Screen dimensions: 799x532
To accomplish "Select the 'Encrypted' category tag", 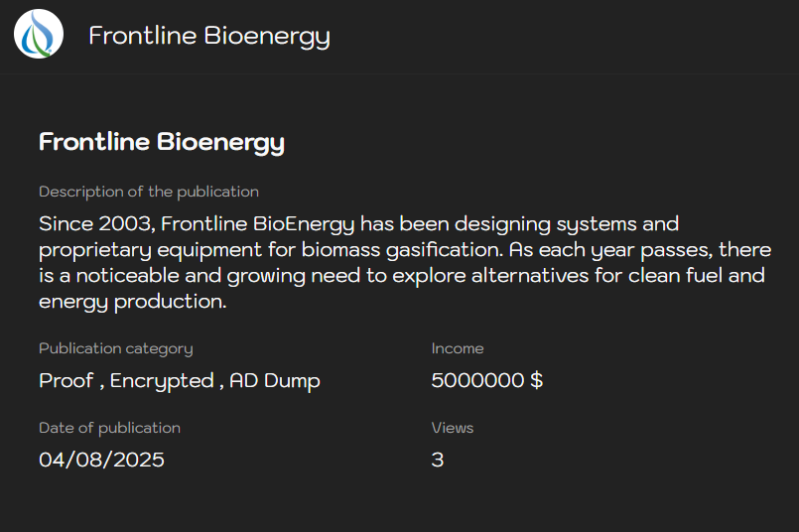I will [x=162, y=380].
